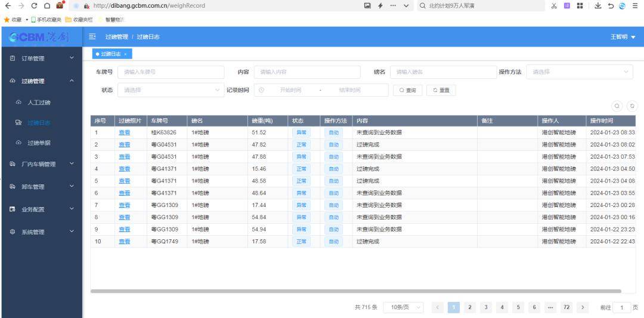Click 查看 link in row 10
644x318 pixels.
125,242
